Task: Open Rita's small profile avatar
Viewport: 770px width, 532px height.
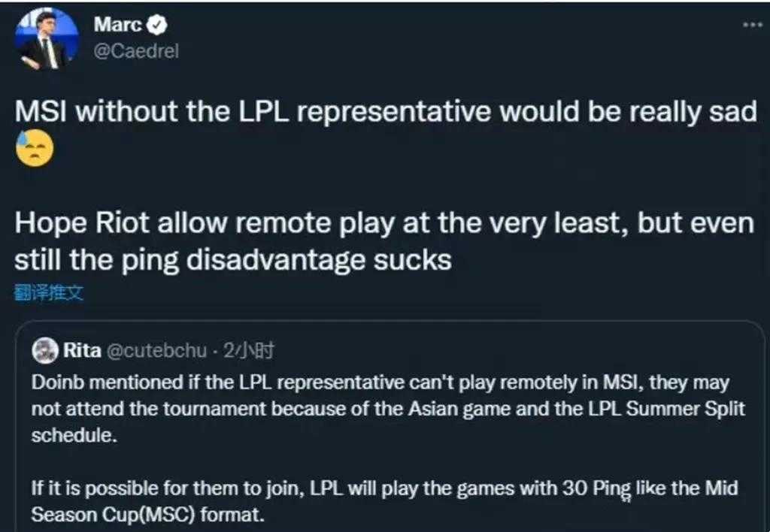Action: (x=44, y=350)
